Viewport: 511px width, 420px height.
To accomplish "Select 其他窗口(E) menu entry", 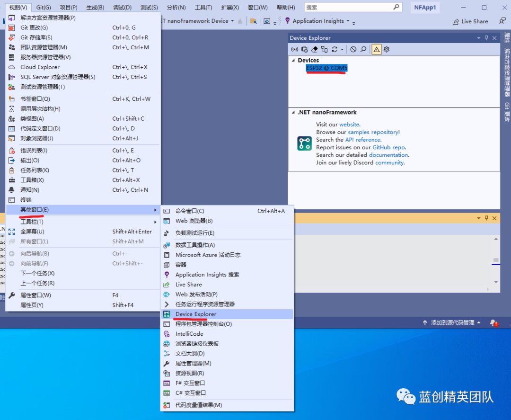I will pyautogui.click(x=83, y=210).
